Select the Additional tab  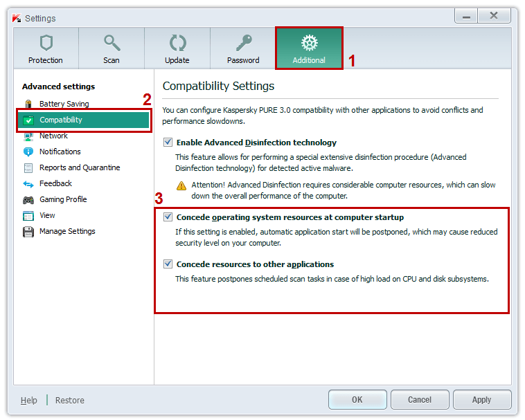pyautogui.click(x=310, y=48)
